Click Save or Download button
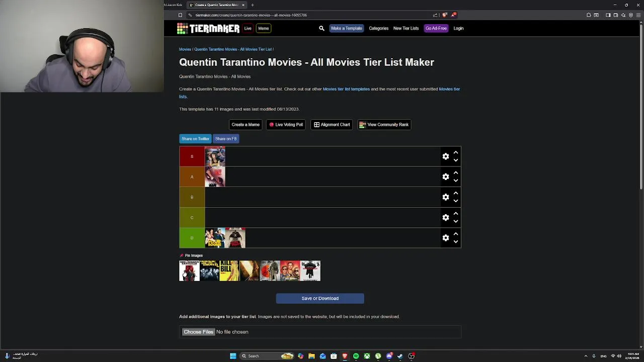644x362 pixels. pos(320,299)
